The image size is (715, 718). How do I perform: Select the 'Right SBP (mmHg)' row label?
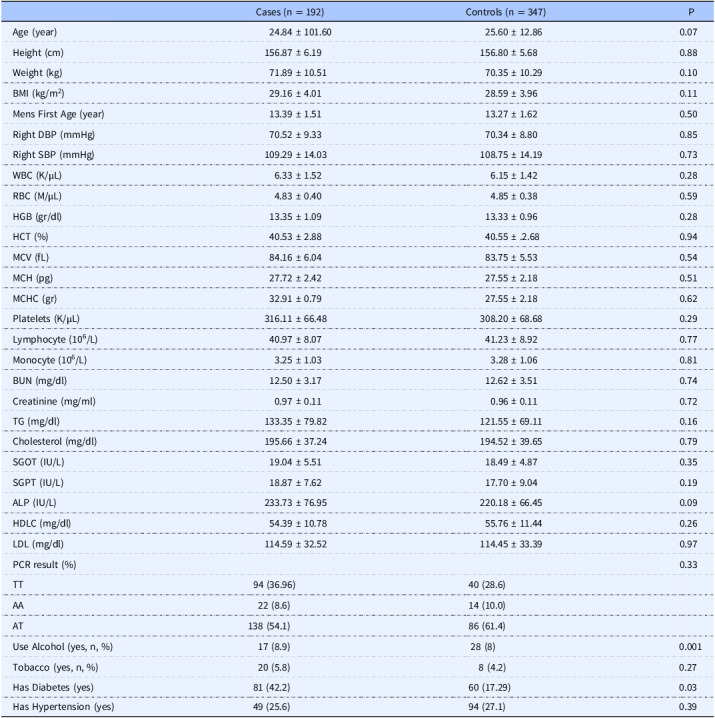[x=51, y=162]
